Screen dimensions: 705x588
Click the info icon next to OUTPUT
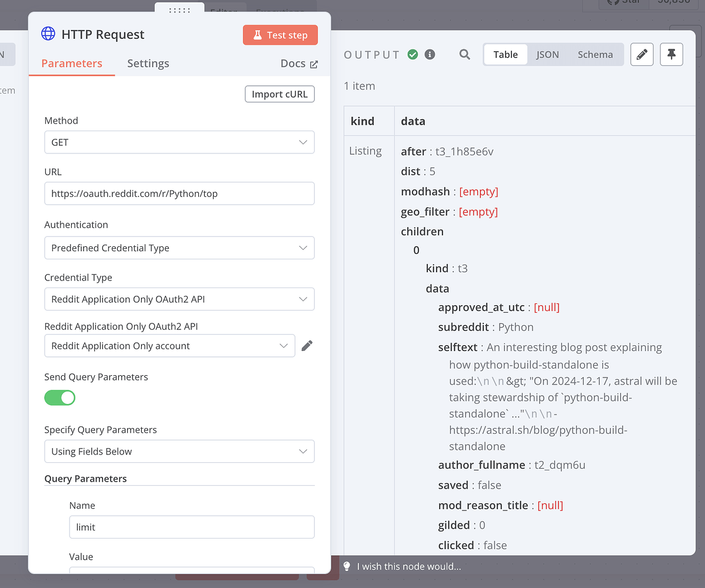431,54
